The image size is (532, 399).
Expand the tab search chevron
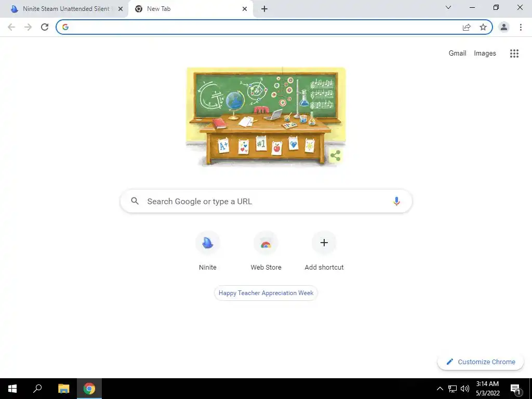pyautogui.click(x=448, y=7)
